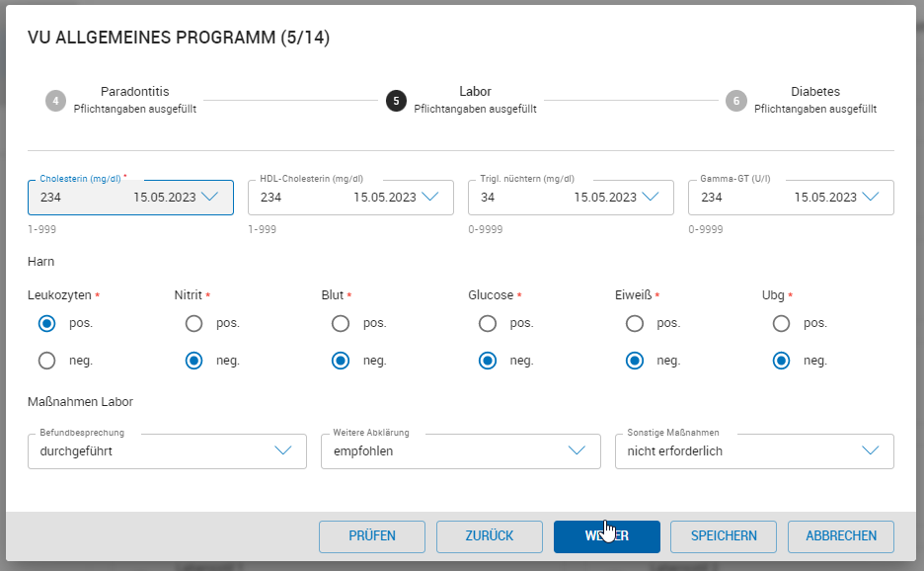Select pos. for Ubg

click(781, 323)
